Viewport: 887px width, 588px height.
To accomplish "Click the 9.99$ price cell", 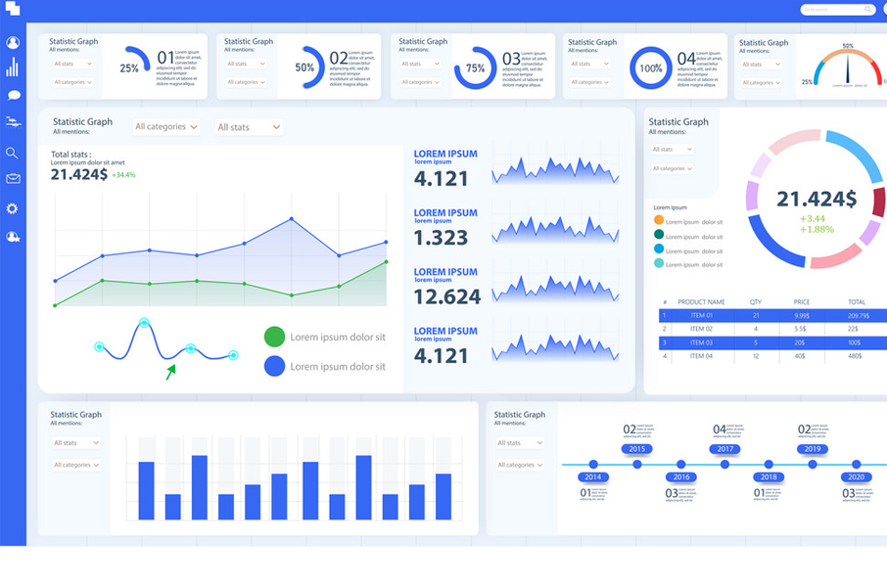I will coord(802,315).
